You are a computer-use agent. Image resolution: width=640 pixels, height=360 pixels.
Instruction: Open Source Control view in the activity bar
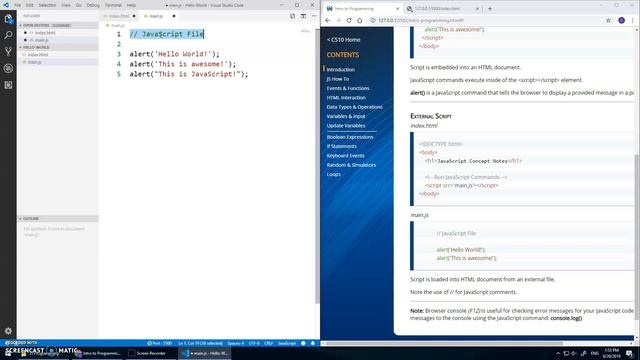click(8, 51)
